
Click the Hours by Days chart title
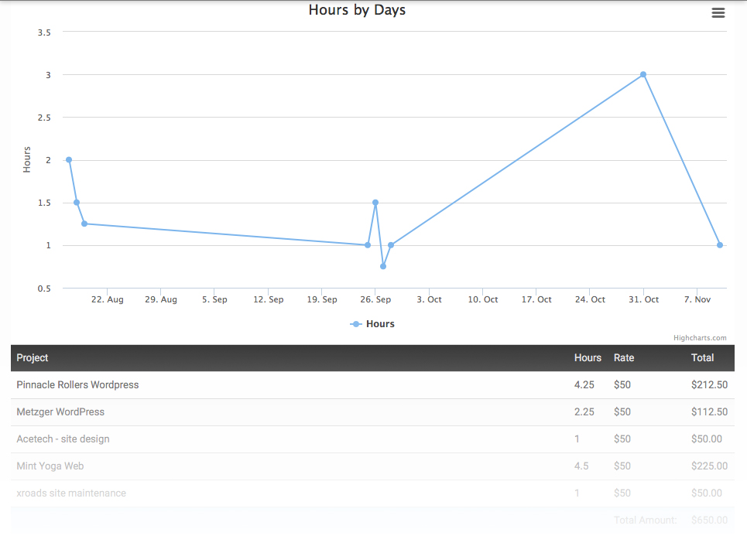pos(357,10)
